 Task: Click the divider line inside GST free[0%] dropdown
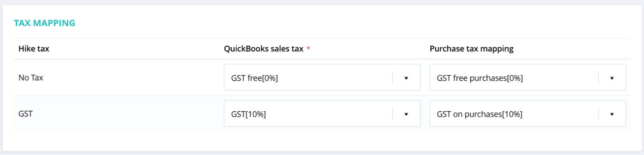pos(392,78)
